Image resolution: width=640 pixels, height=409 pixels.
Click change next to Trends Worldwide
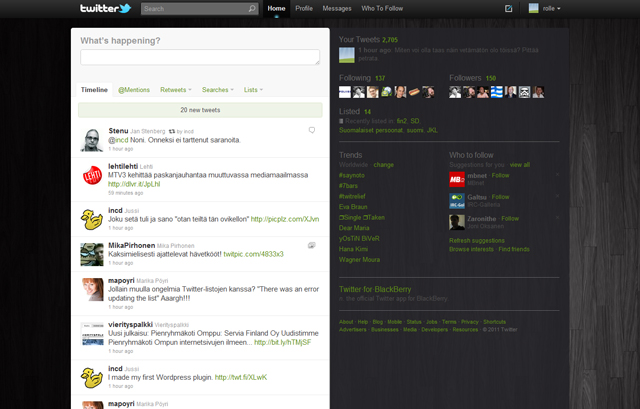pos(384,165)
